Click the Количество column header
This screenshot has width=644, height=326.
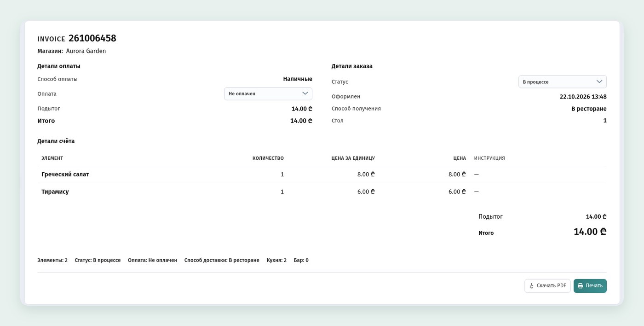coord(268,158)
